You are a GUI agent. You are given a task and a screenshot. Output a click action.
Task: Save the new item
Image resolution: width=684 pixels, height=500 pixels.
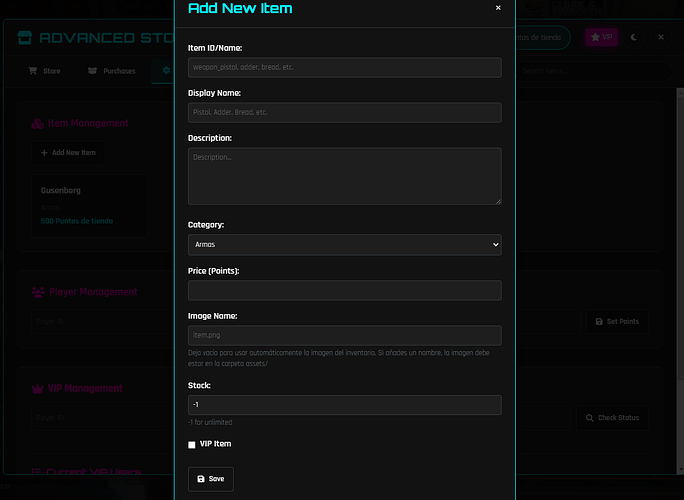[x=211, y=479]
